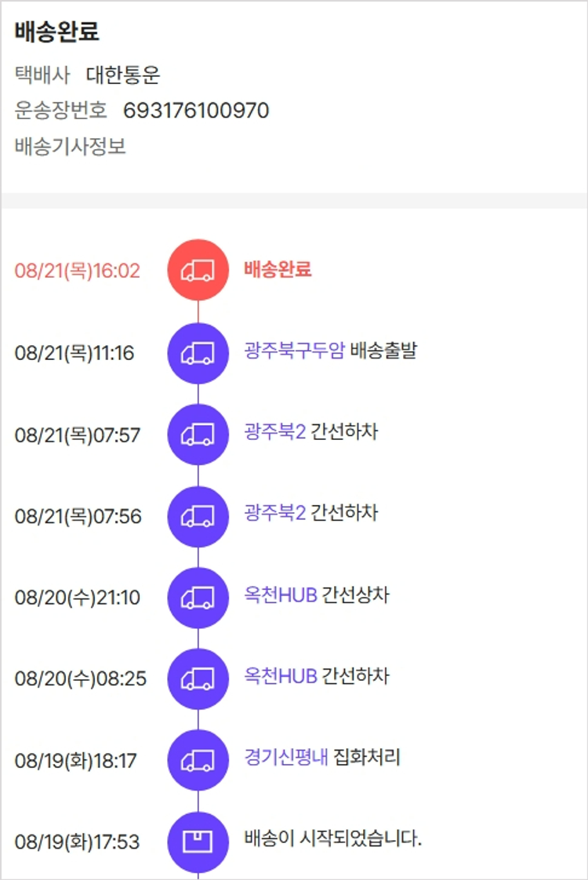Viewport: 588px width, 880px height.
Task: Click the truck icon beside 옥천HUB 간선상차
Action: pyautogui.click(x=198, y=598)
